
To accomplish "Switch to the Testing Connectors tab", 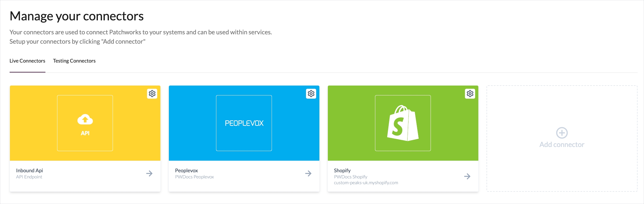I will [74, 61].
